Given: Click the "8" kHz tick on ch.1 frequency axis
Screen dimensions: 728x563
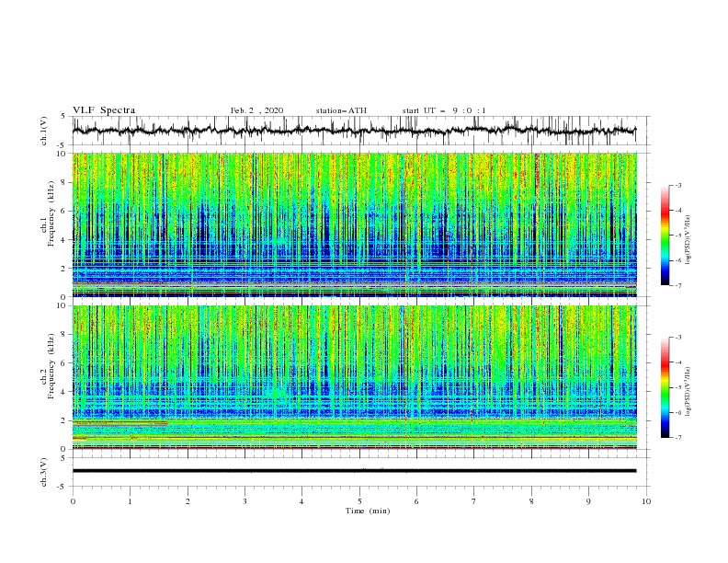Looking at the screenshot, I should tap(65, 182).
